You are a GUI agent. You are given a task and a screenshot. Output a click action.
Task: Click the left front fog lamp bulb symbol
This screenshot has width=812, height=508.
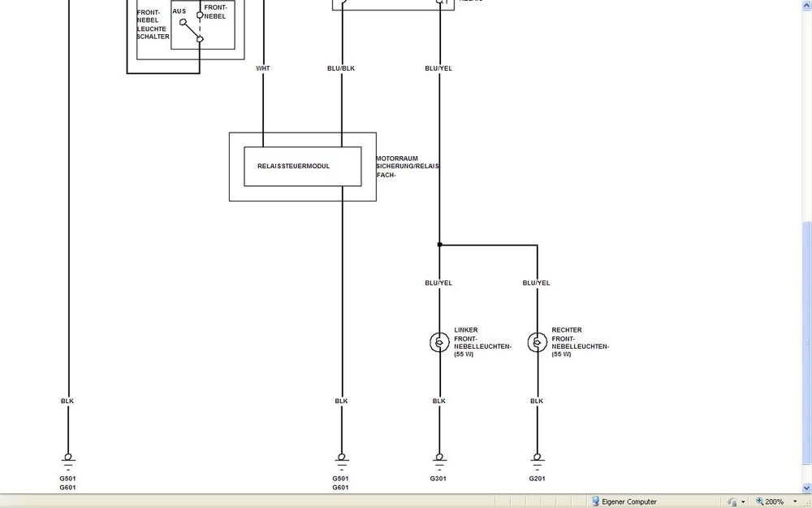439,342
